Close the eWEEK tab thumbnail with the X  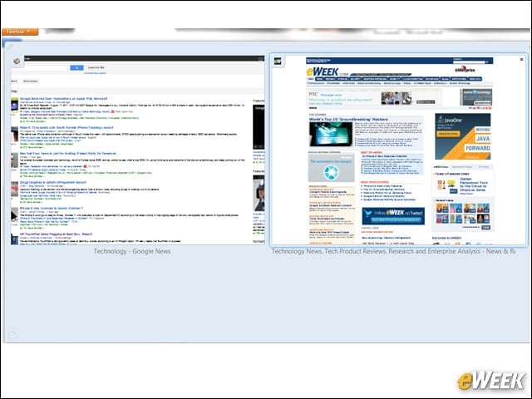(521, 59)
